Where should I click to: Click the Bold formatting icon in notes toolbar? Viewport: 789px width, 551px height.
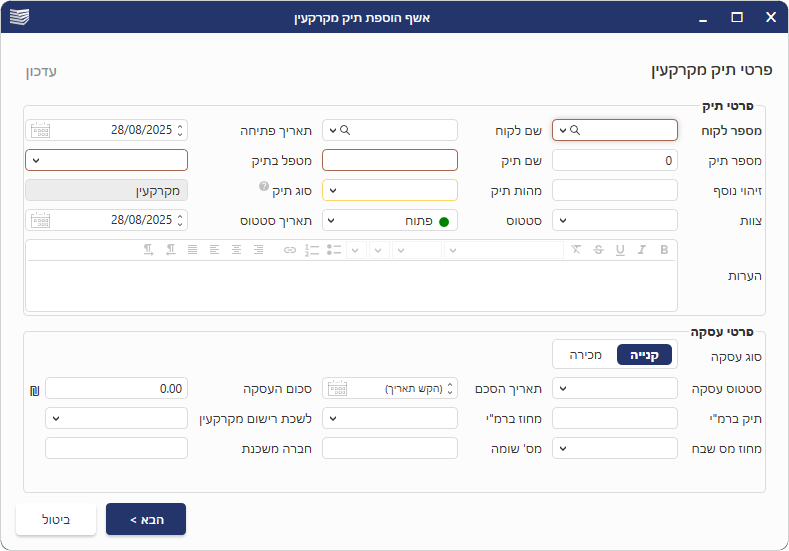click(x=664, y=249)
